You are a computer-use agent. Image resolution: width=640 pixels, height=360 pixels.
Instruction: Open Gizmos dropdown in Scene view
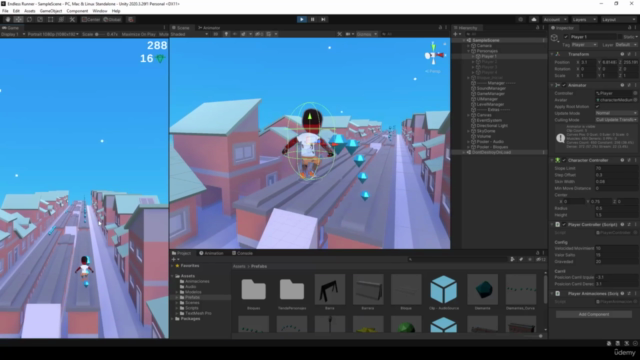[x=366, y=34]
